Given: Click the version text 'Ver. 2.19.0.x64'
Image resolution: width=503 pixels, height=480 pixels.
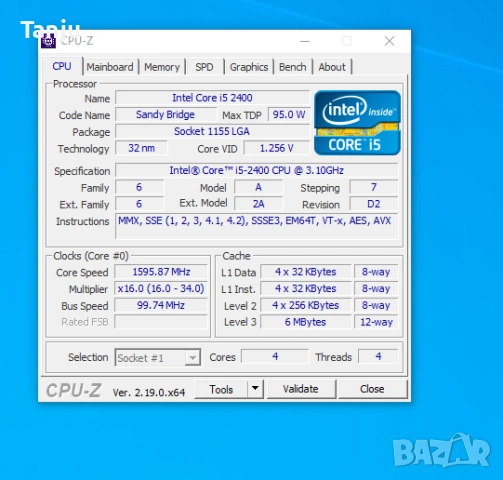Looking at the screenshot, I should tap(149, 393).
